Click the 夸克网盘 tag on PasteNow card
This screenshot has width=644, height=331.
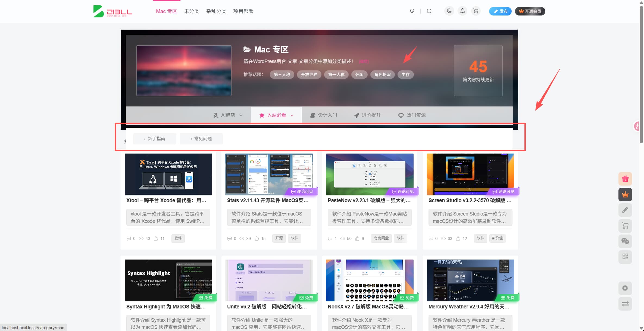pyautogui.click(x=381, y=238)
